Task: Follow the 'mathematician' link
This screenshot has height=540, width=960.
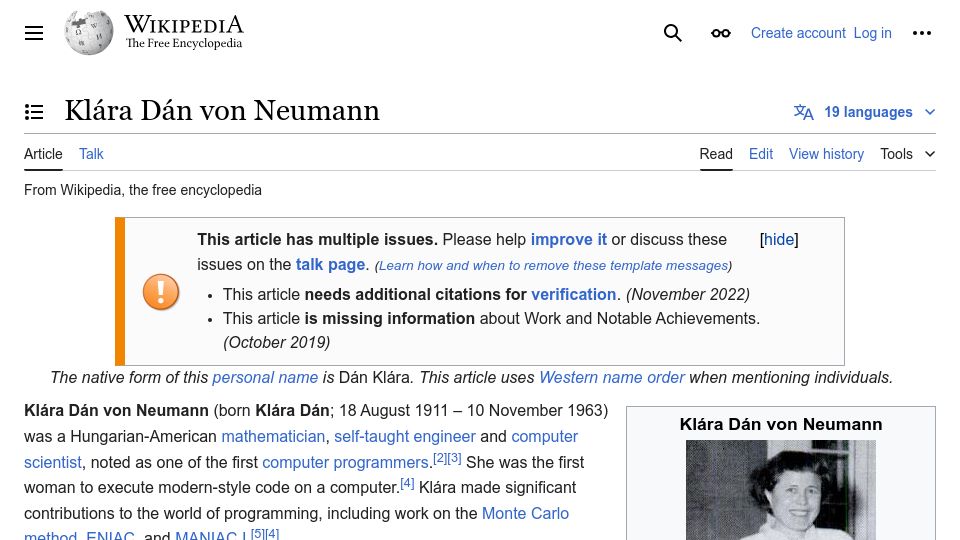Action: coord(272,437)
